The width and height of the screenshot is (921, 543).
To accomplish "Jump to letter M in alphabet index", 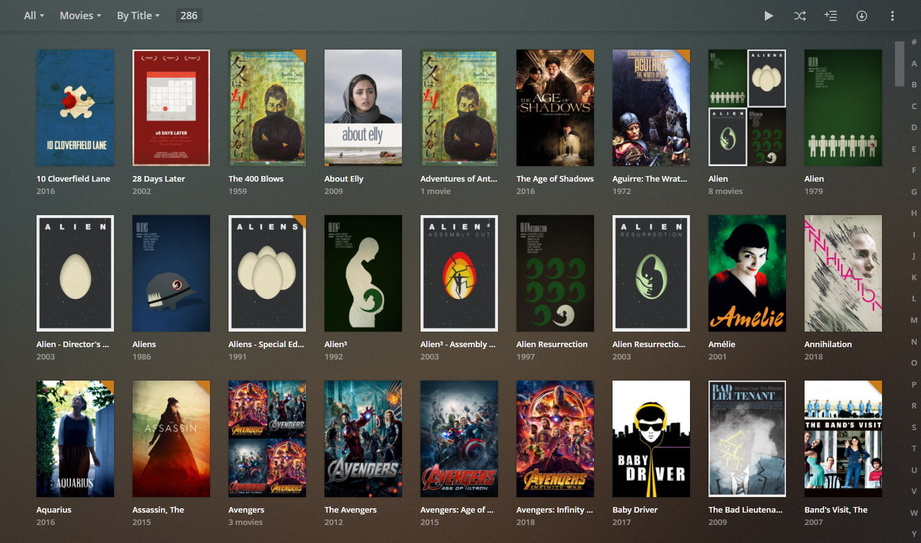I will [914, 320].
